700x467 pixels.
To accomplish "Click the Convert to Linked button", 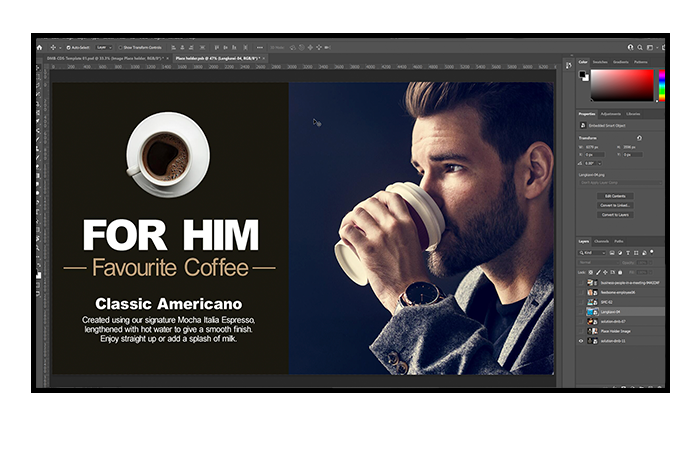I will pos(615,205).
